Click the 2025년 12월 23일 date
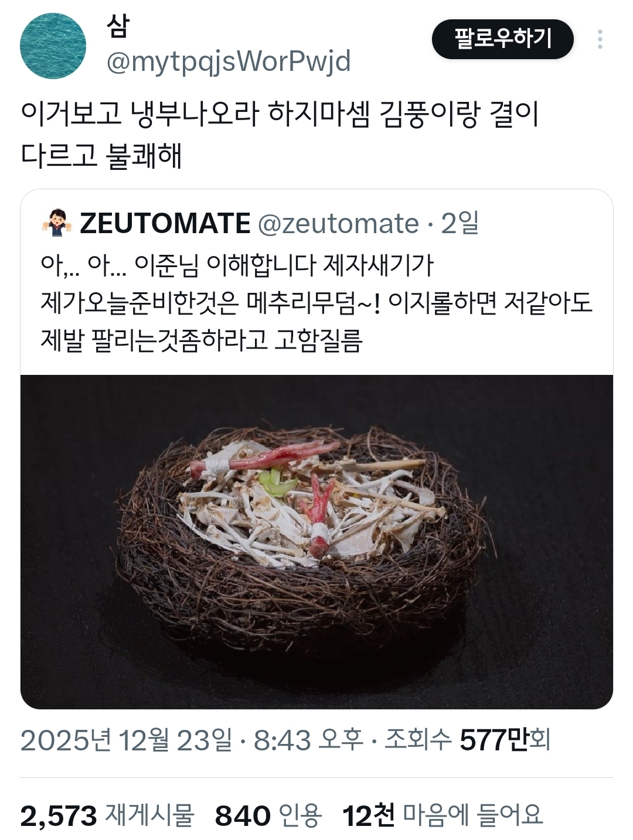This screenshot has height=840, width=633. pos(126,740)
